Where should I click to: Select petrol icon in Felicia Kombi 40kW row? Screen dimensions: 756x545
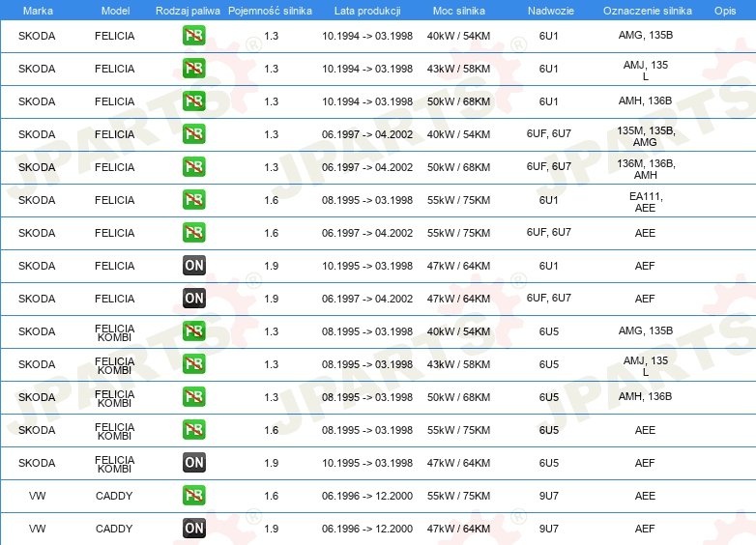[x=193, y=330]
